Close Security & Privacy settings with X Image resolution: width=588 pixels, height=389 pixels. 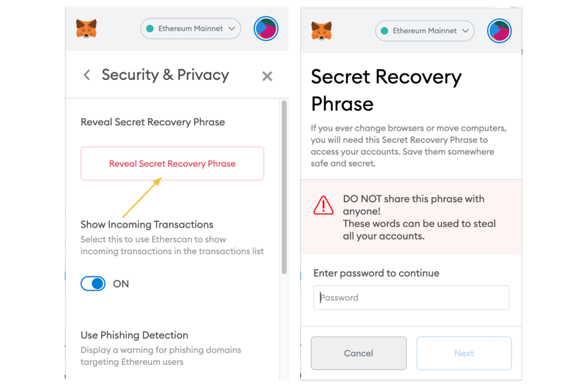pos(267,76)
